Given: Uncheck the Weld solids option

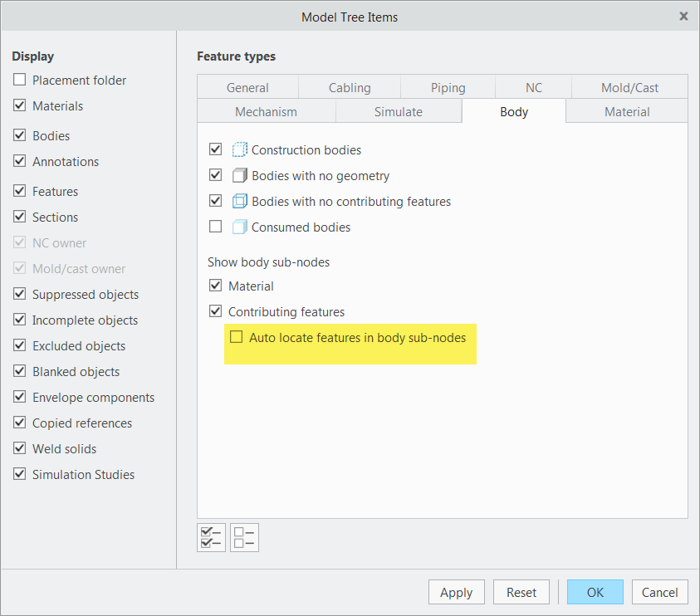Looking at the screenshot, I should (19, 448).
